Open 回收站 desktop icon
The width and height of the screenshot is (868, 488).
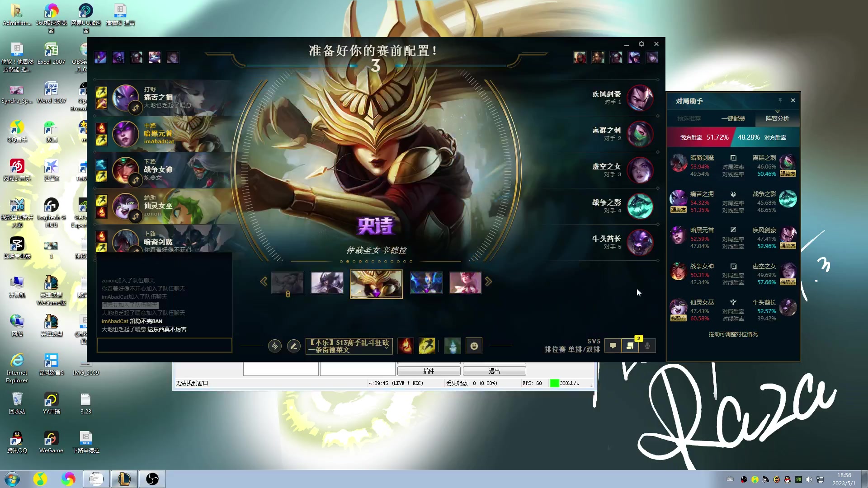[17, 403]
